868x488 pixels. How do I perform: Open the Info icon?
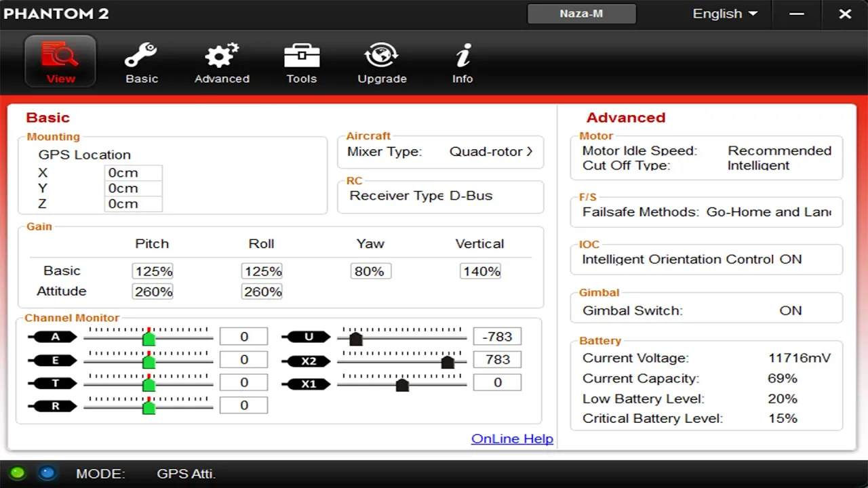[463, 56]
